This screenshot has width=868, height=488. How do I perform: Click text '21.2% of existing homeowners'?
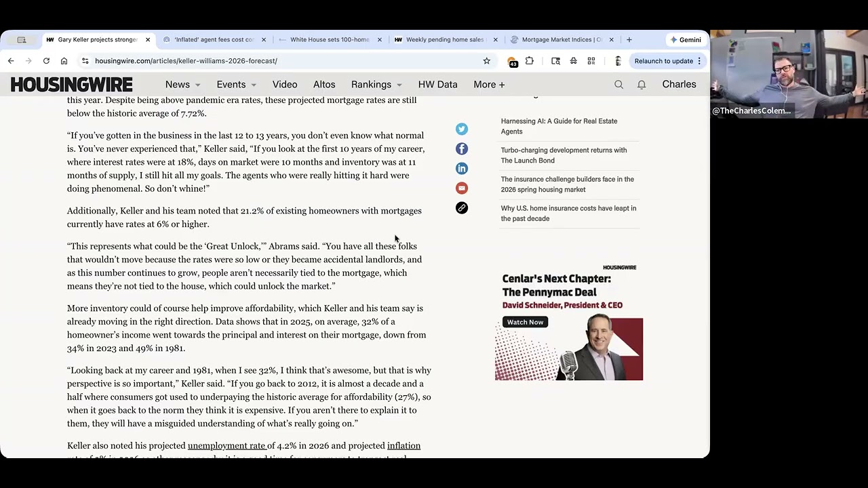tap(299, 211)
